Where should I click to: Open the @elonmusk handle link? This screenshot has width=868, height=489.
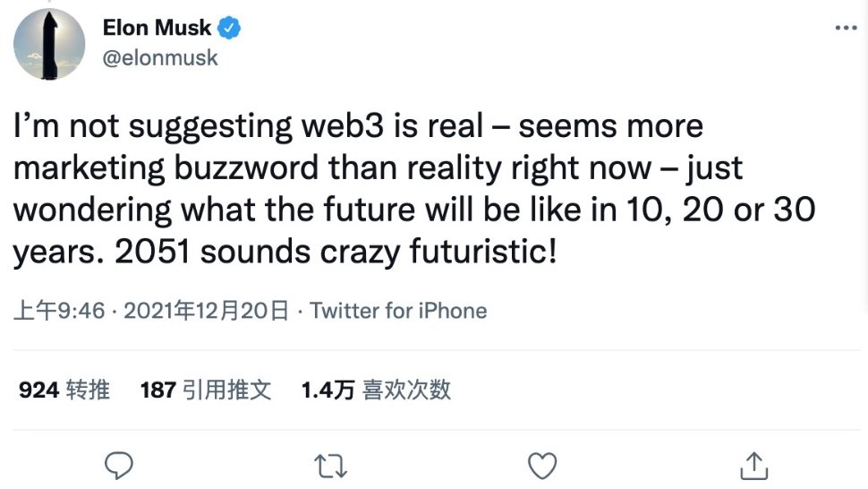pos(160,58)
